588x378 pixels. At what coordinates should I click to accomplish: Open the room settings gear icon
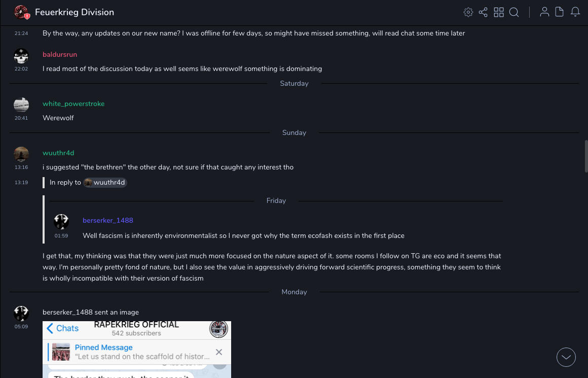coord(468,12)
